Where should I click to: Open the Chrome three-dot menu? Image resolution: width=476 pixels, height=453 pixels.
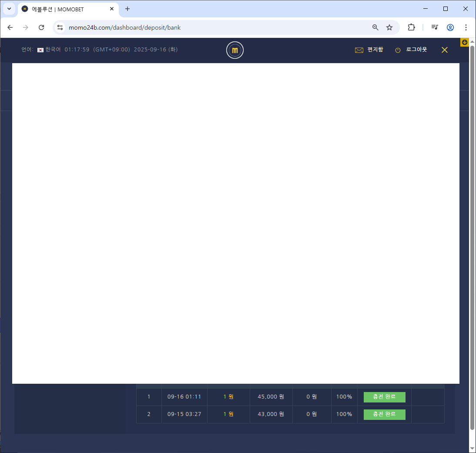tap(466, 27)
